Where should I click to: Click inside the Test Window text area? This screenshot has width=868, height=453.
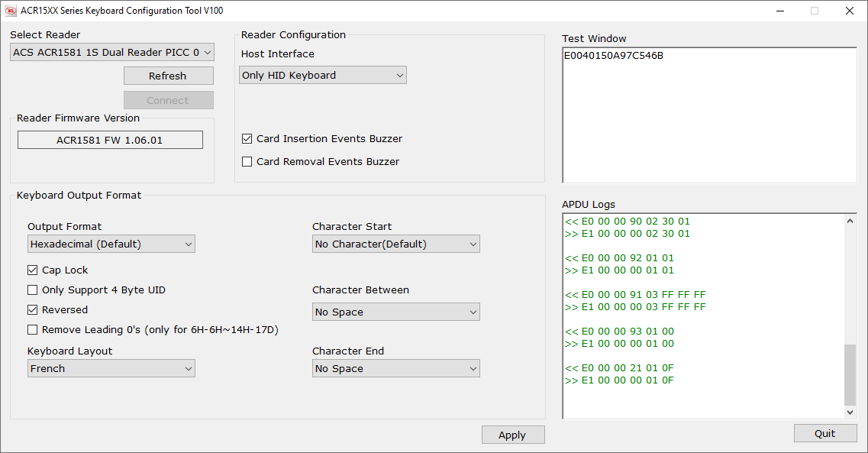pos(708,115)
